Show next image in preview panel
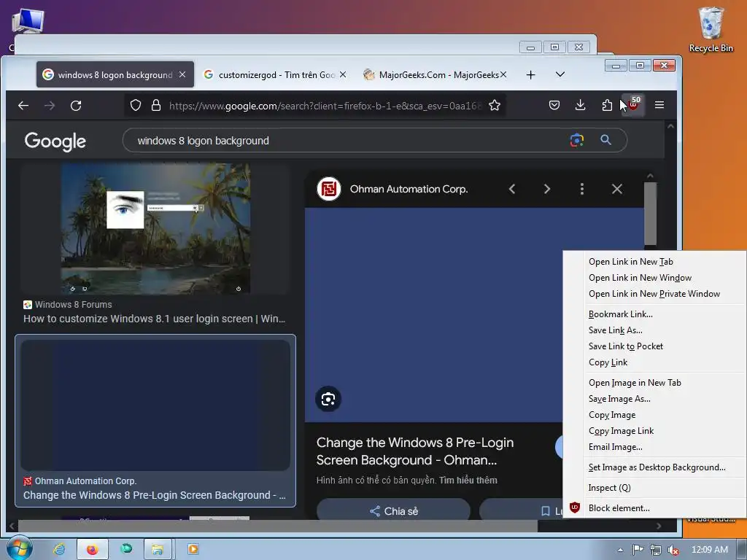 coord(547,189)
